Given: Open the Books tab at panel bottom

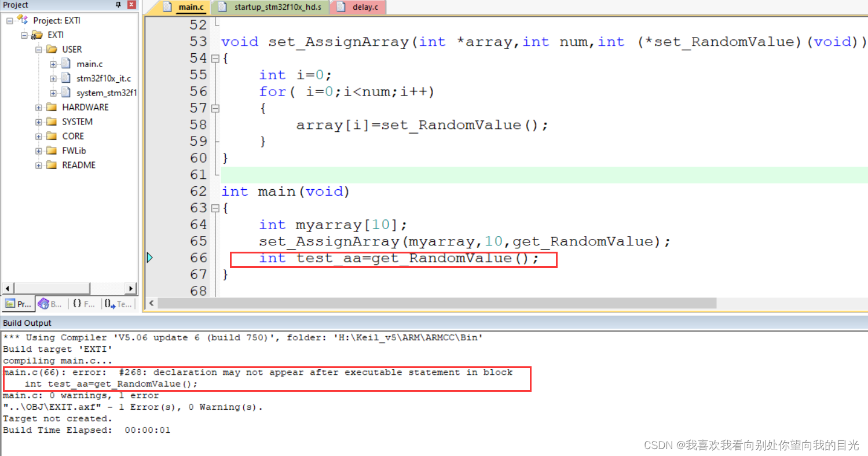Looking at the screenshot, I should click(50, 304).
